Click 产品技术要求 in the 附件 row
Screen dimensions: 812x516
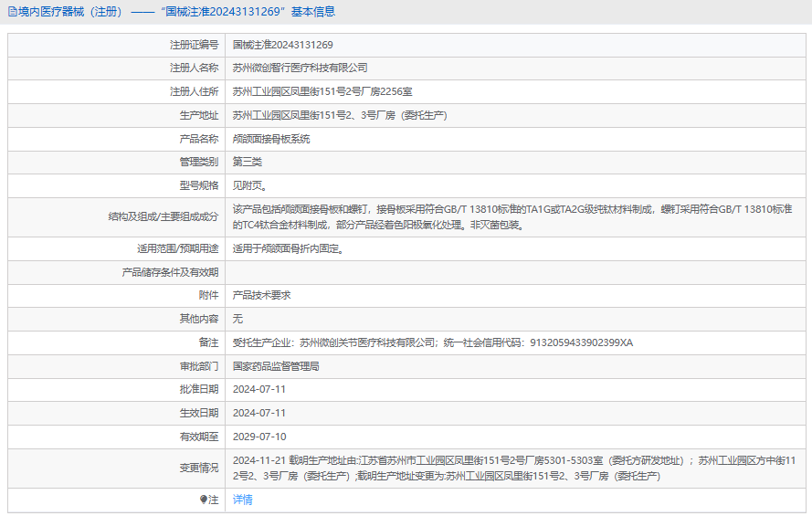pyautogui.click(x=261, y=295)
